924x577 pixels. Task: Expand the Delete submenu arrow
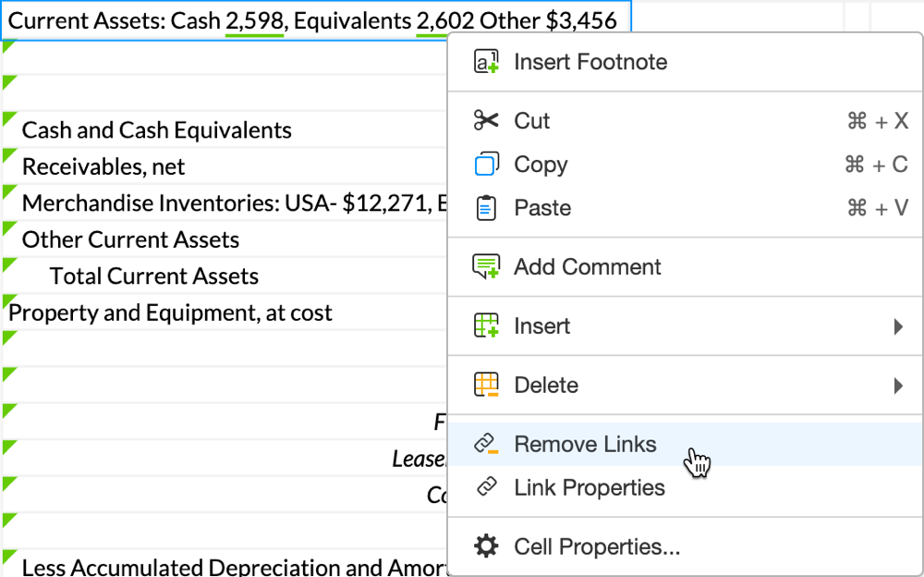pyautogui.click(x=898, y=386)
